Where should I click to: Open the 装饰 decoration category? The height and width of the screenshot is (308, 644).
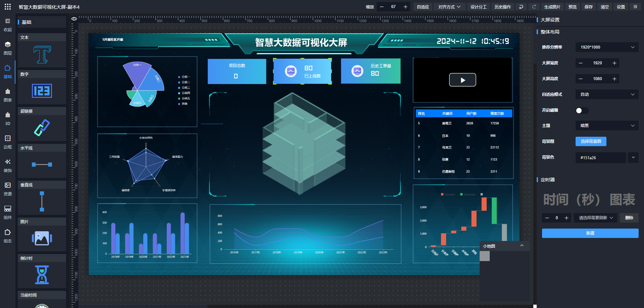pyautogui.click(x=8, y=166)
